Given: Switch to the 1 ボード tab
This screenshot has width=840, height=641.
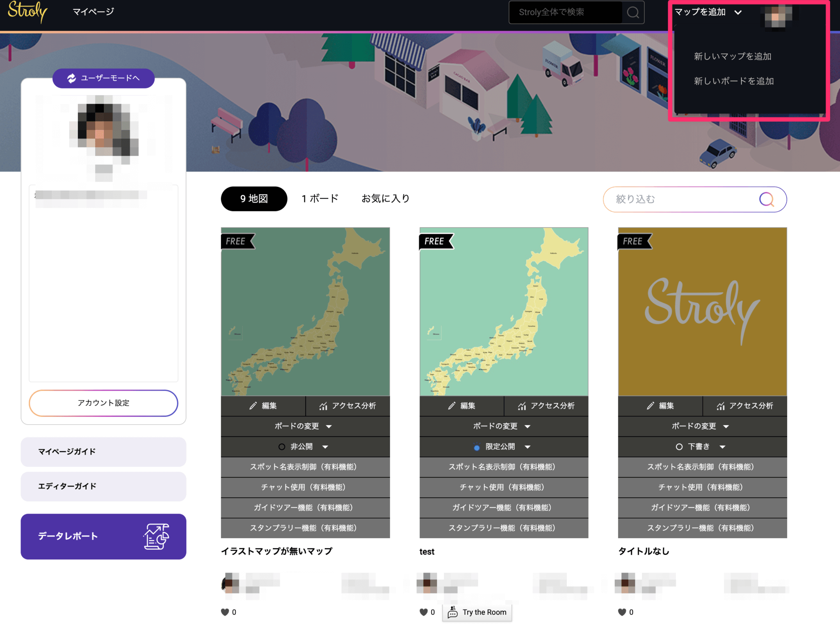Looking at the screenshot, I should tap(320, 198).
